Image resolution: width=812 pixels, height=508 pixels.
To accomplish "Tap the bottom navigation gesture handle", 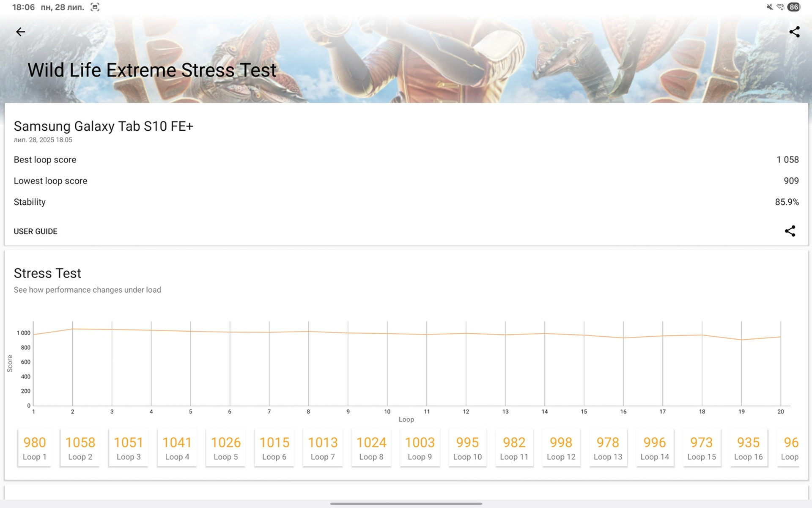I will click(x=406, y=503).
